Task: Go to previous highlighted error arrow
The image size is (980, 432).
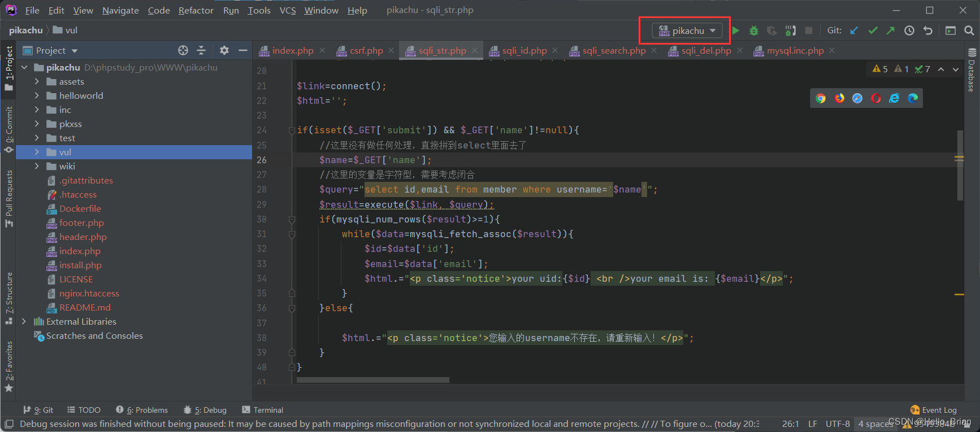Action: (941, 69)
